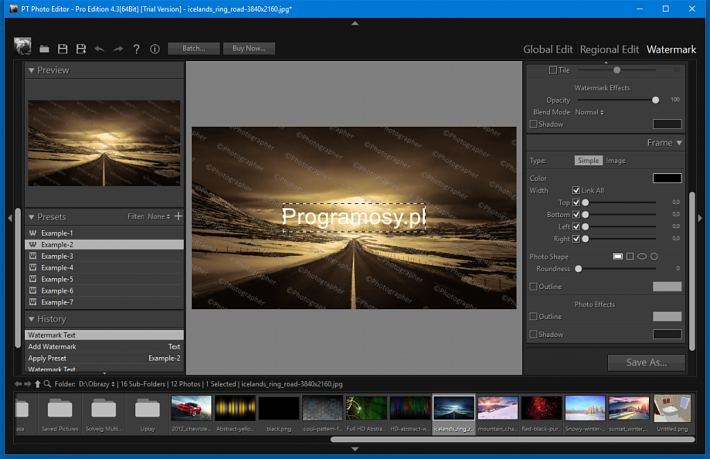Enable Photo Effects Shadow checkbox

click(x=533, y=334)
